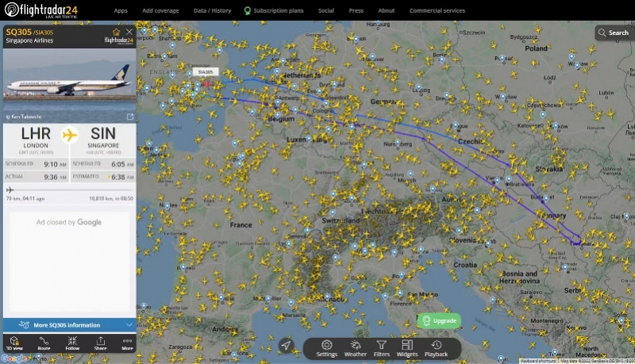Viewport: 635px width, 364px height.
Task: Open 3D view of the flight
Action: (x=14, y=343)
